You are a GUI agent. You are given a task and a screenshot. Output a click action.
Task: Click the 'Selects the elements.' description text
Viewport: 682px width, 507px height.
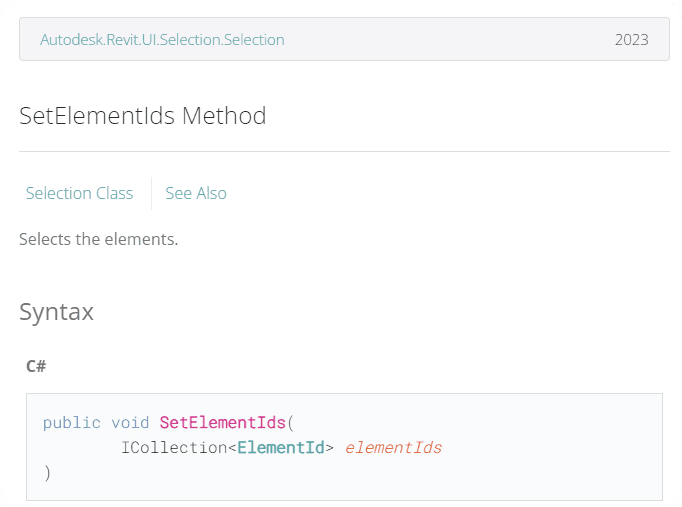tap(98, 240)
